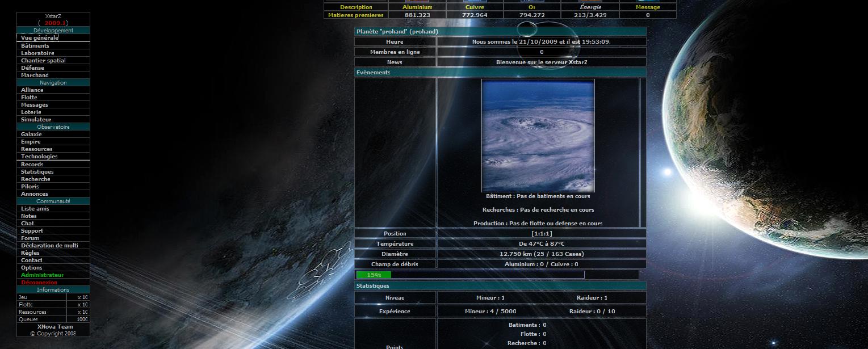The height and width of the screenshot is (349, 868).
Task: Click the planet hurricane image
Action: click(538, 136)
